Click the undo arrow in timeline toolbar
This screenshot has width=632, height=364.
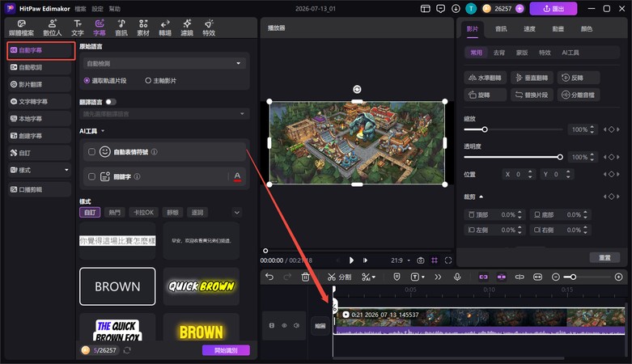[x=269, y=277]
